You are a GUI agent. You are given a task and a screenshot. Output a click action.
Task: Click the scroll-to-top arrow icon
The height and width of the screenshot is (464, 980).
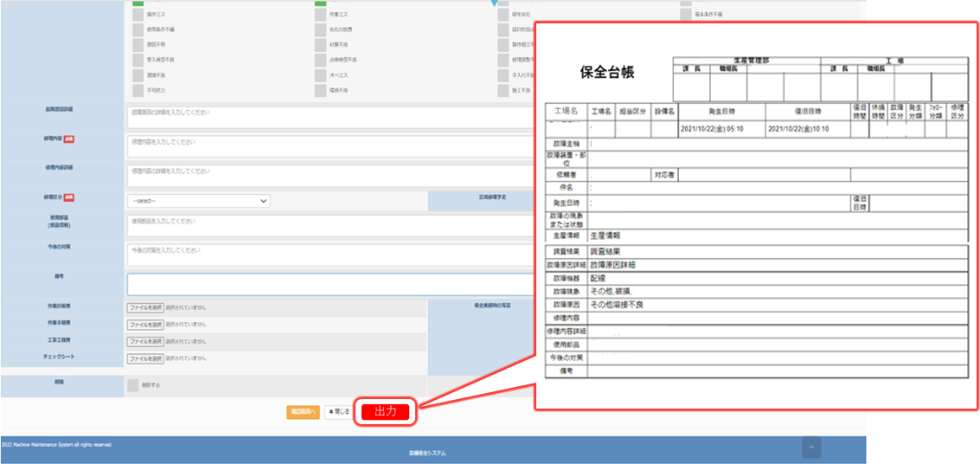coord(810,447)
